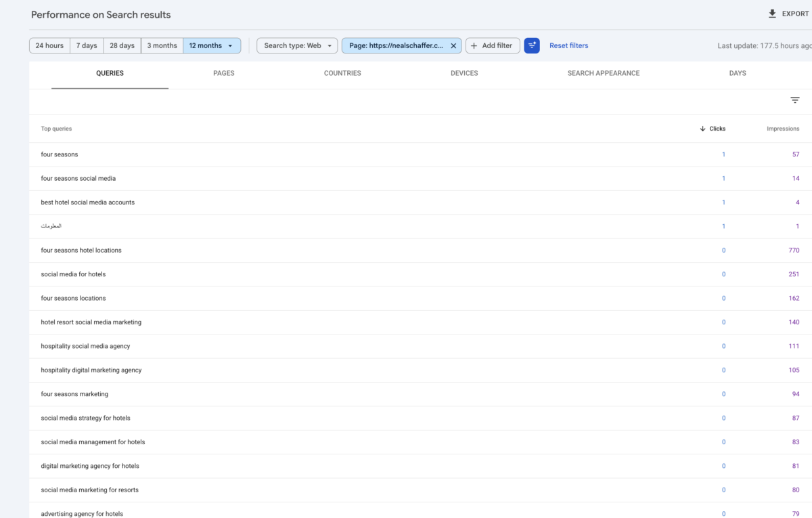Switch to the Queries tab

[x=110, y=74]
